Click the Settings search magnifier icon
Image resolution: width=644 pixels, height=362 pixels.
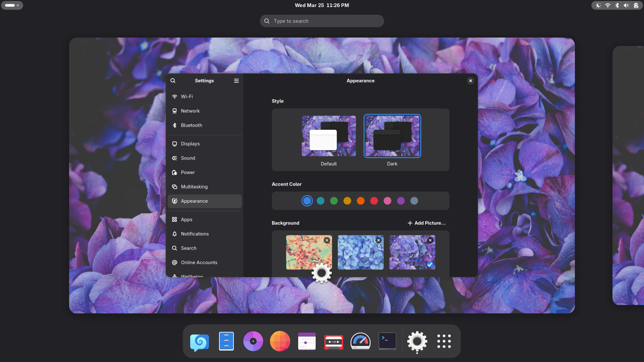click(173, 81)
